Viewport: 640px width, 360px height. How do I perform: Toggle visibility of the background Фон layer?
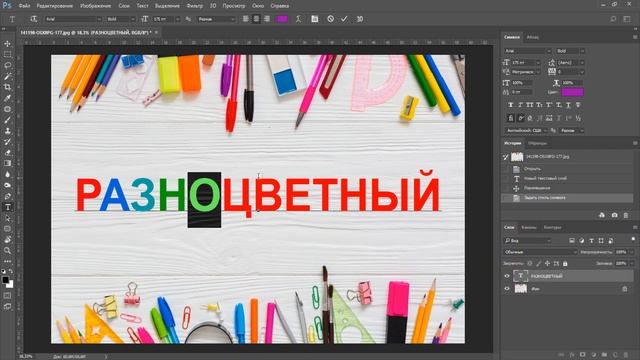(507, 289)
